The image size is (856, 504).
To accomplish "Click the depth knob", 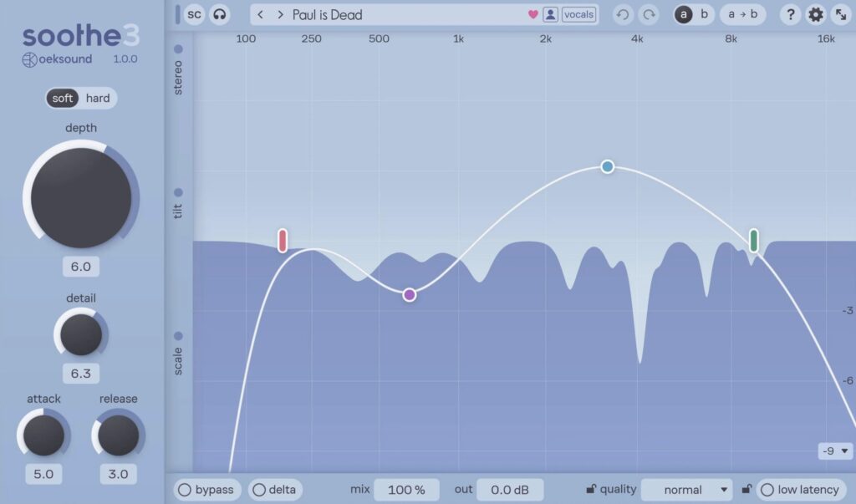I will [x=81, y=197].
